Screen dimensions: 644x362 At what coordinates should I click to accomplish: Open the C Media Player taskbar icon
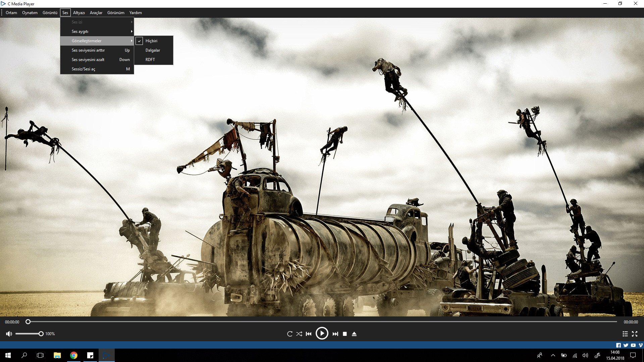(x=107, y=355)
